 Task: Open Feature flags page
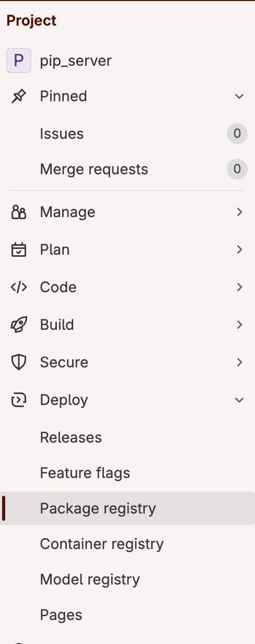coord(128,473)
